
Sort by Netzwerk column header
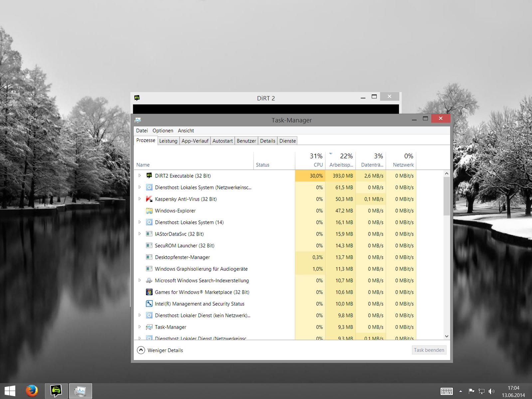pos(401,161)
